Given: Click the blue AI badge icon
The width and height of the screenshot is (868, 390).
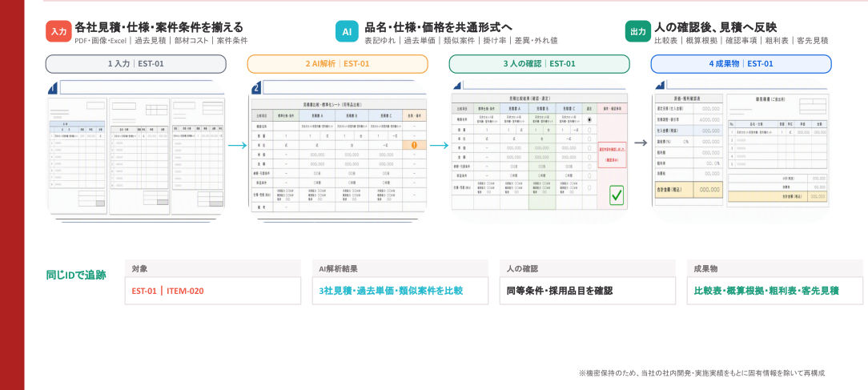Looking at the screenshot, I should pos(347,31).
